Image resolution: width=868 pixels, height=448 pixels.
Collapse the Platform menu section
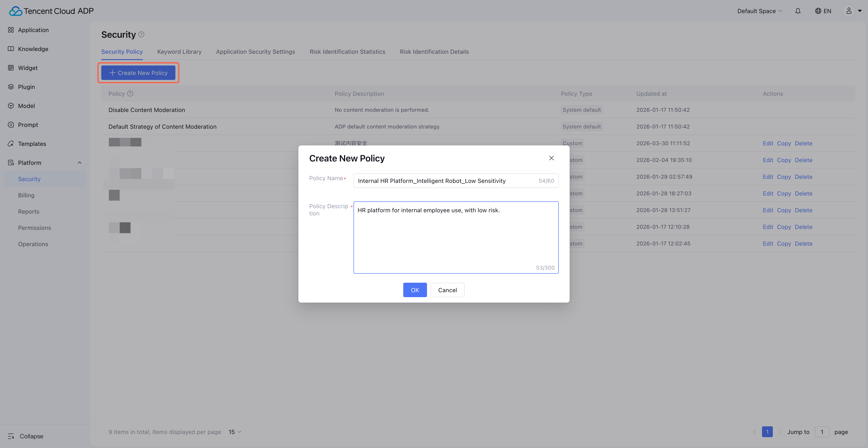coord(80,163)
